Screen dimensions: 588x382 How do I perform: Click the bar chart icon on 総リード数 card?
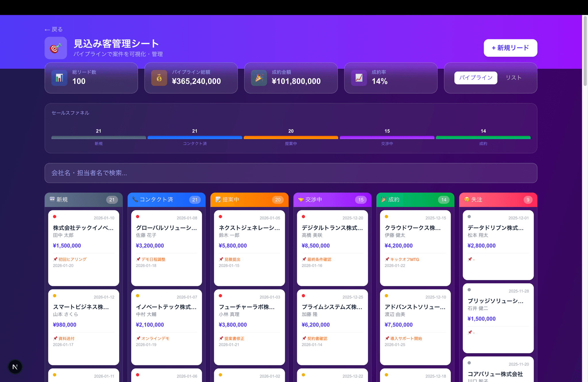(x=59, y=78)
